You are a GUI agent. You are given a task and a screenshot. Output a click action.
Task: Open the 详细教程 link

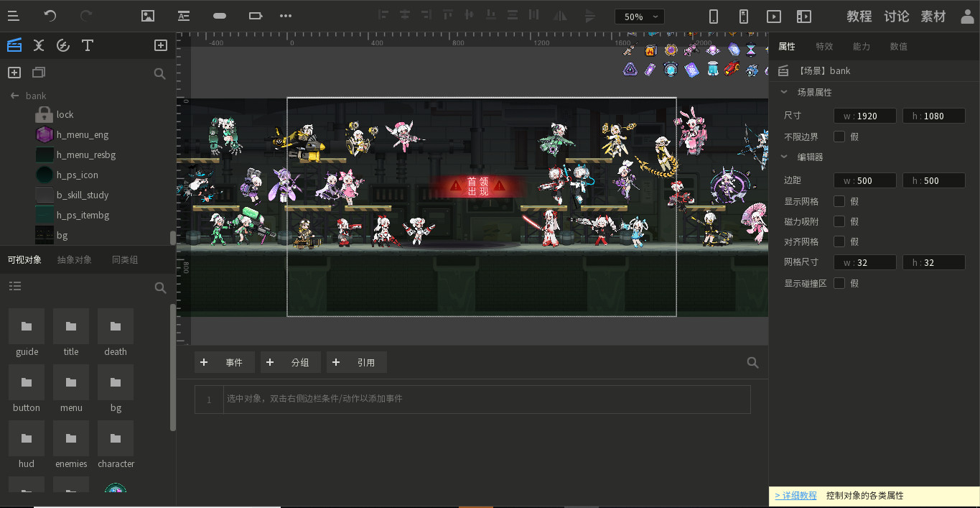click(x=795, y=496)
